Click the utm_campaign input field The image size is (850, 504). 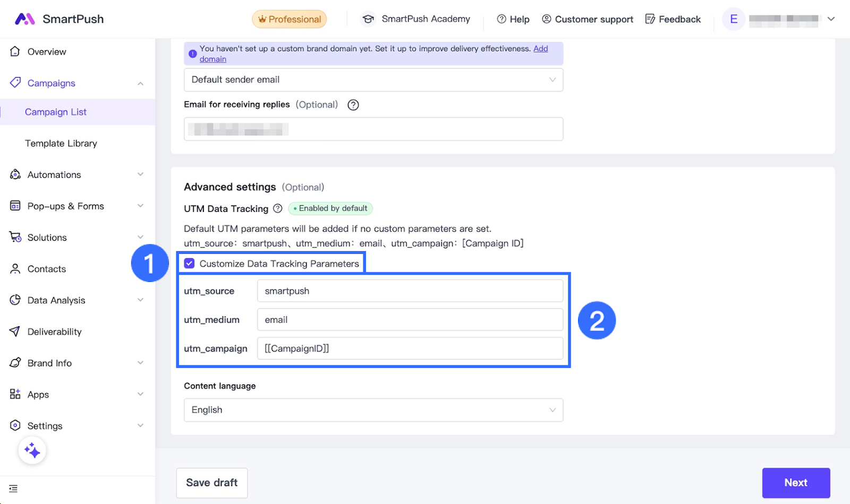click(x=410, y=348)
